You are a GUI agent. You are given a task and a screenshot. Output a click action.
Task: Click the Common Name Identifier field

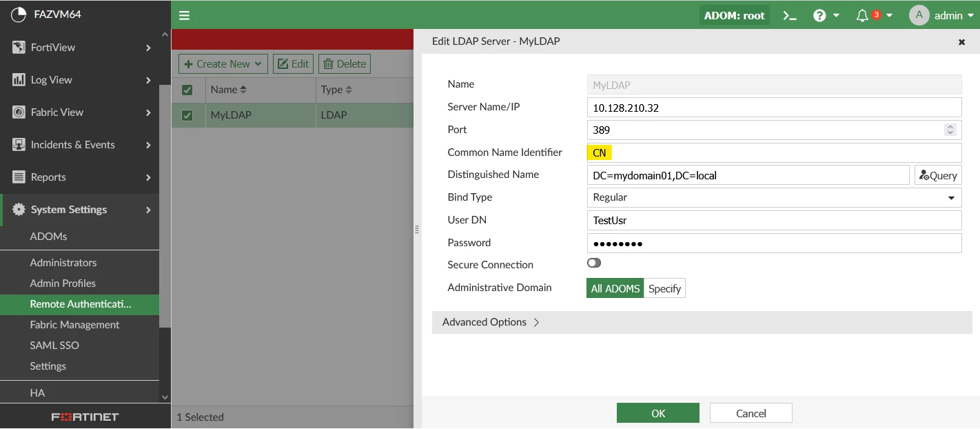coord(774,153)
